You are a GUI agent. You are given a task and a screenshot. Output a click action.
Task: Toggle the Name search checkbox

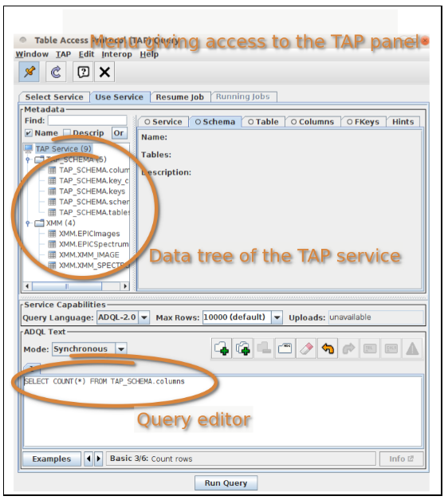pos(29,133)
